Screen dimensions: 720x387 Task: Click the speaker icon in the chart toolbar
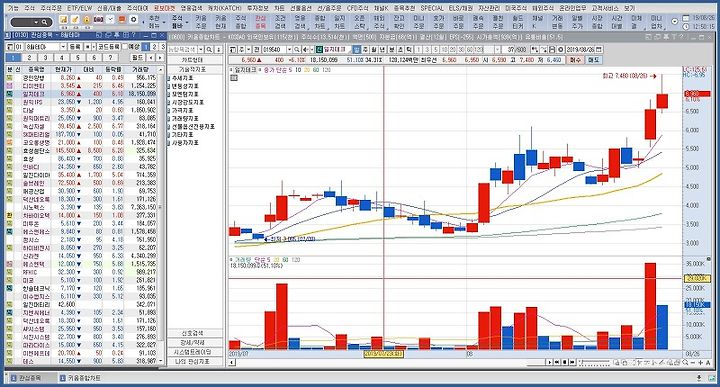pyautogui.click(x=305, y=49)
